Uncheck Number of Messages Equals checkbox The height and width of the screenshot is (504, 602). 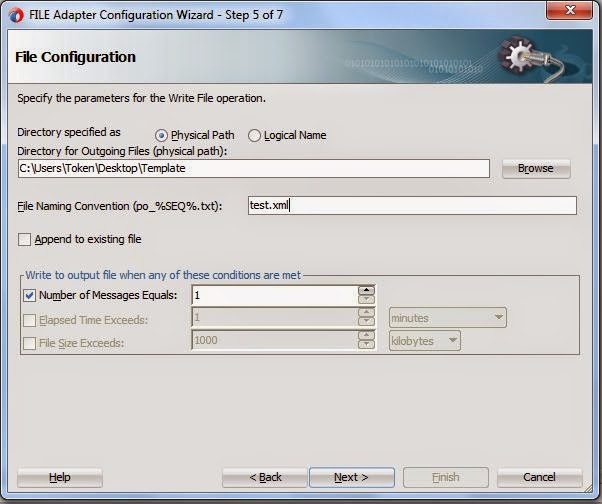coord(30,296)
